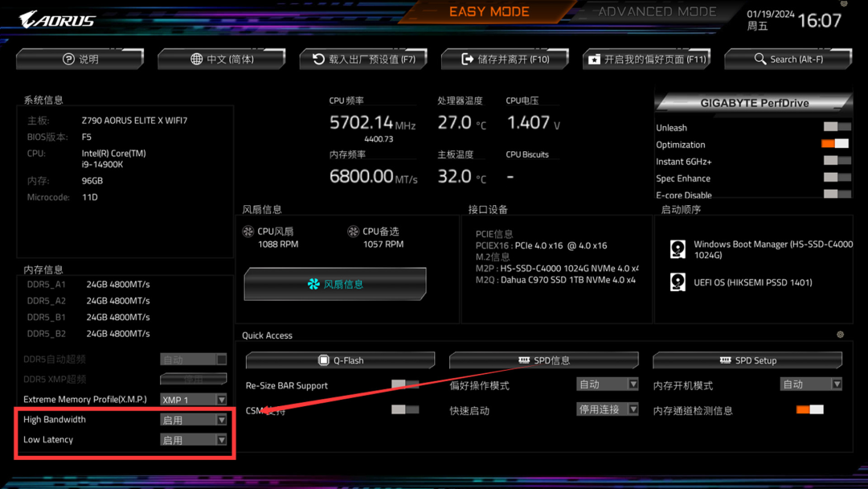Open the Extreme Memory Profile XMP 1 dropdown
The width and height of the screenshot is (868, 489).
click(193, 399)
